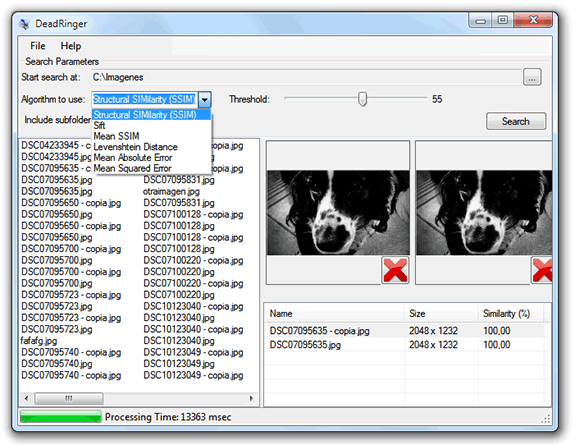Image resolution: width=575 pixels, height=445 pixels.
Task: Click the window resize grip in status bar
Action: pos(546,419)
